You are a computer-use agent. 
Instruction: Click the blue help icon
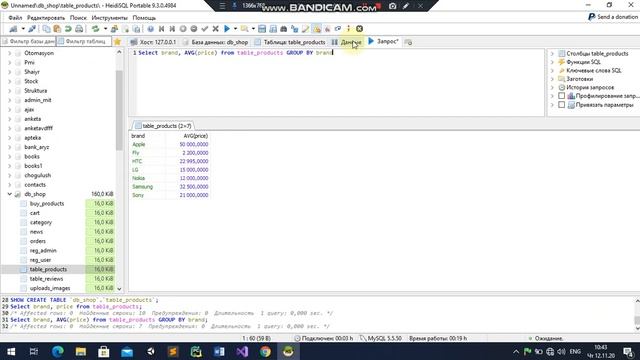151,29
